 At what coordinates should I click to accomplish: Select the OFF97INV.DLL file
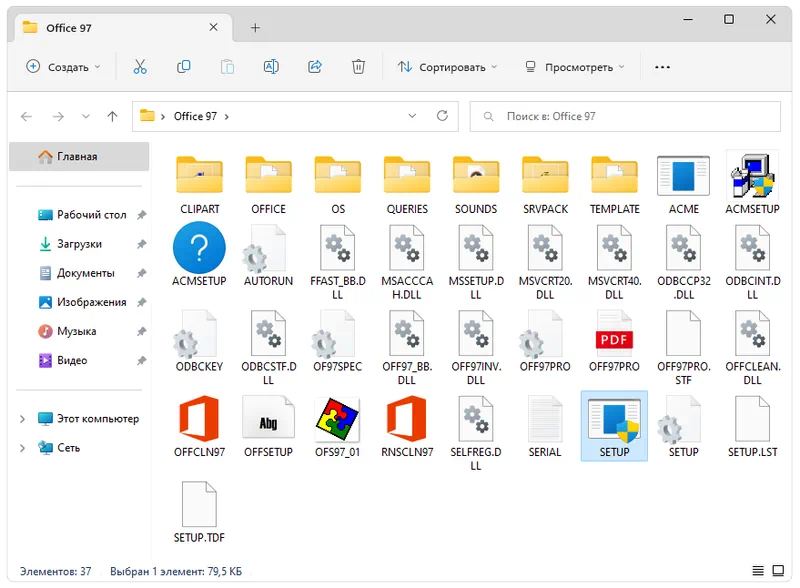476,349
